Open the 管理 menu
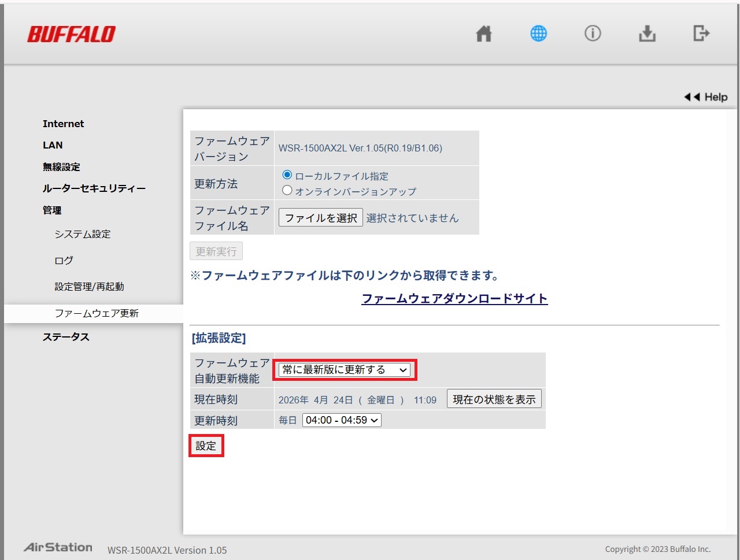The height and width of the screenshot is (560, 740). 52,210
